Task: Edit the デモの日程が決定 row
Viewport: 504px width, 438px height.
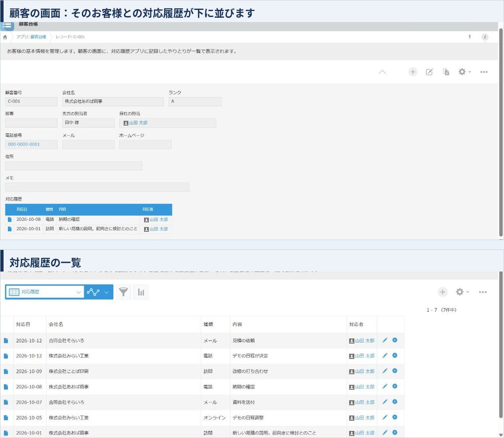Action: click(x=385, y=356)
